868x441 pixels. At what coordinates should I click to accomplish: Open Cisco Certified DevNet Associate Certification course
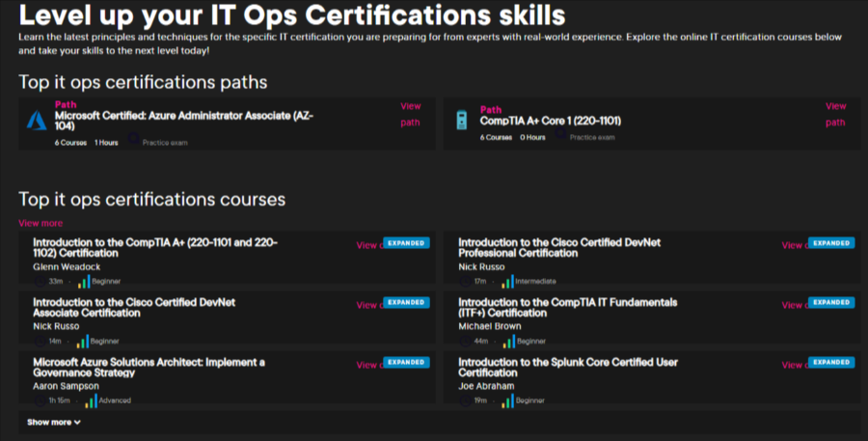pos(134,308)
